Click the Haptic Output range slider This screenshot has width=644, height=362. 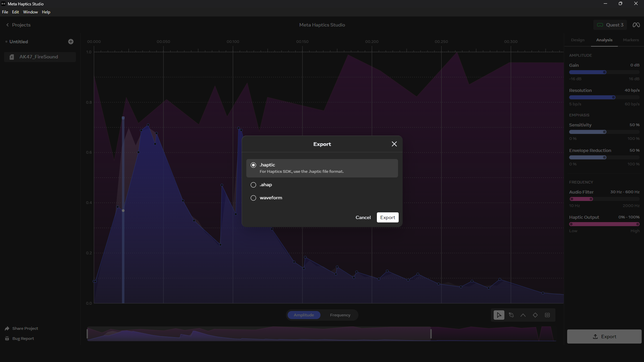604,224
